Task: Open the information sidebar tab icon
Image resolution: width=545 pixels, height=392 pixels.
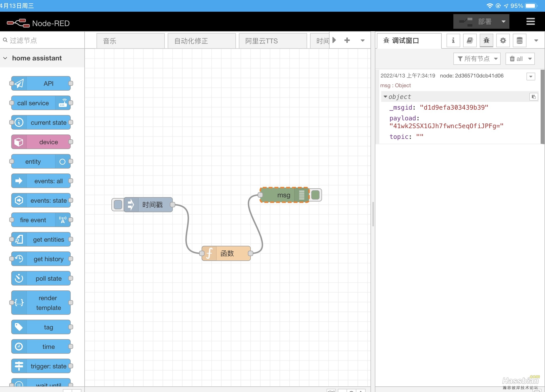Action: tap(453, 40)
